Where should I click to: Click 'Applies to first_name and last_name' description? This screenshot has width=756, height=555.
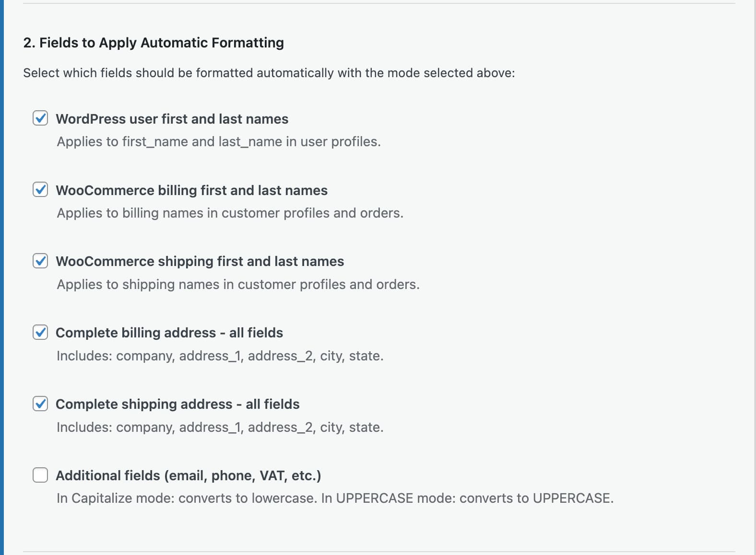click(x=218, y=142)
